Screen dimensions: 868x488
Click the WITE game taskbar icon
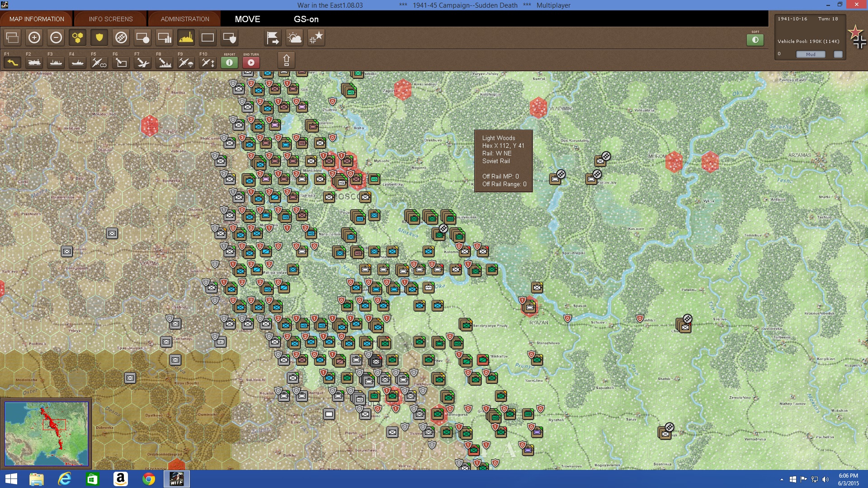176,479
